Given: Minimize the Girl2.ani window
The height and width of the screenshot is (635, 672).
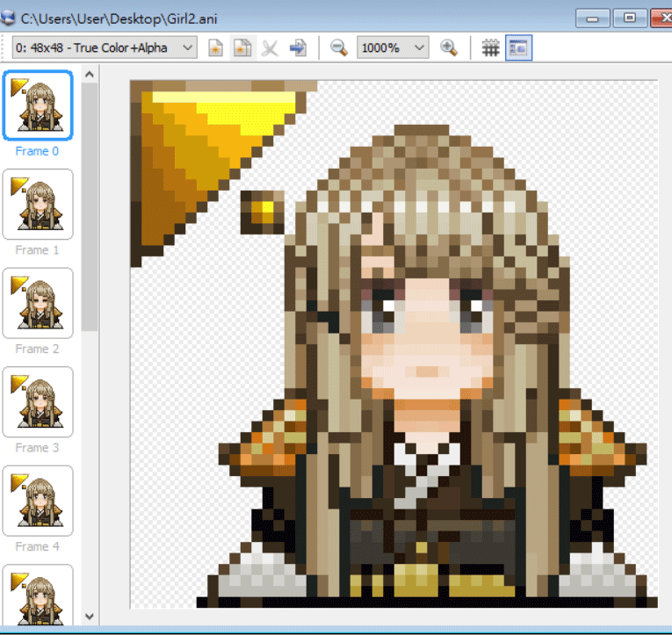Looking at the screenshot, I should (593, 18).
